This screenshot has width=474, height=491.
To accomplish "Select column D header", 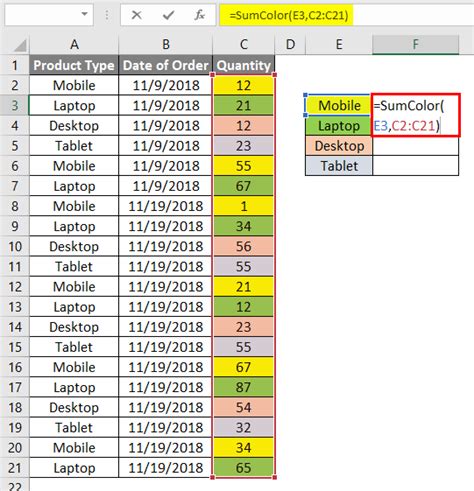I will (290, 44).
